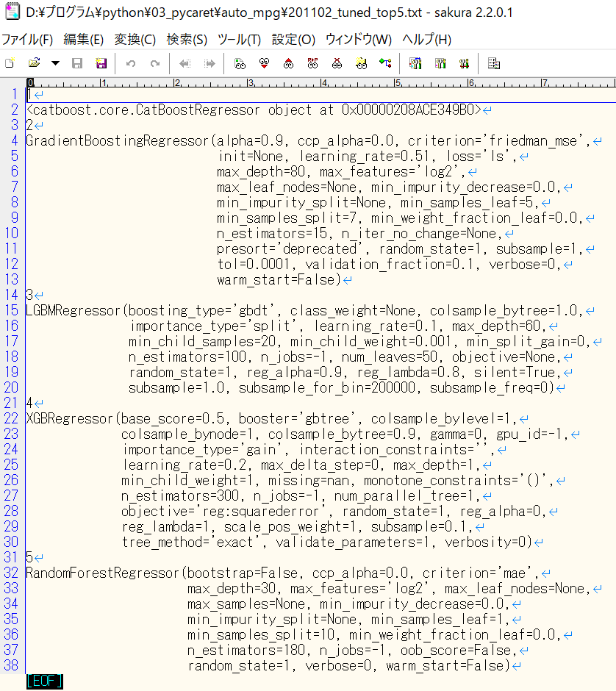Click the Redo arrow icon
Image resolution: width=616 pixels, height=691 pixels.
154,63
